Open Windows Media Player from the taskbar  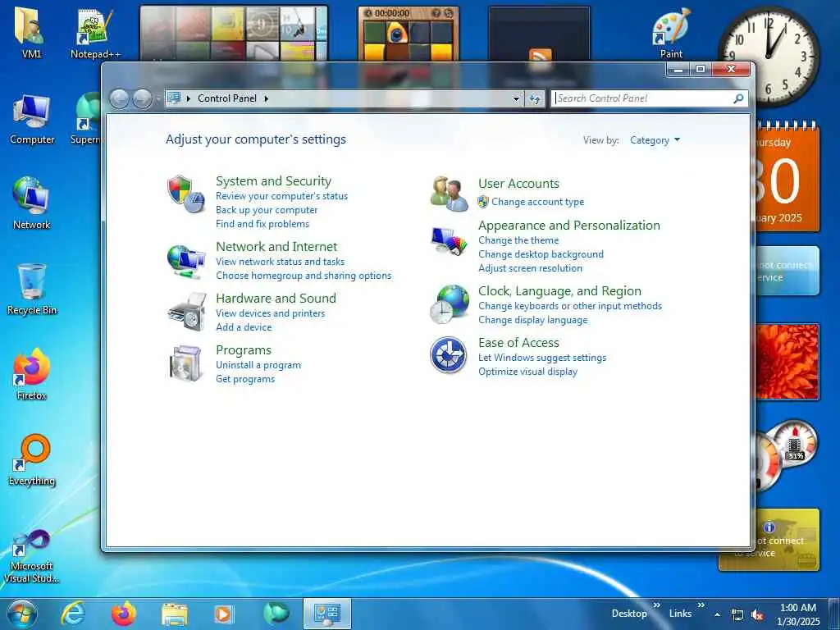pyautogui.click(x=223, y=614)
